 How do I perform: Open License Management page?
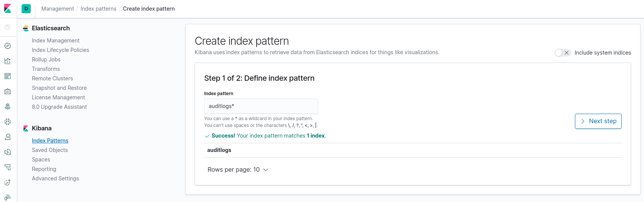tap(58, 97)
